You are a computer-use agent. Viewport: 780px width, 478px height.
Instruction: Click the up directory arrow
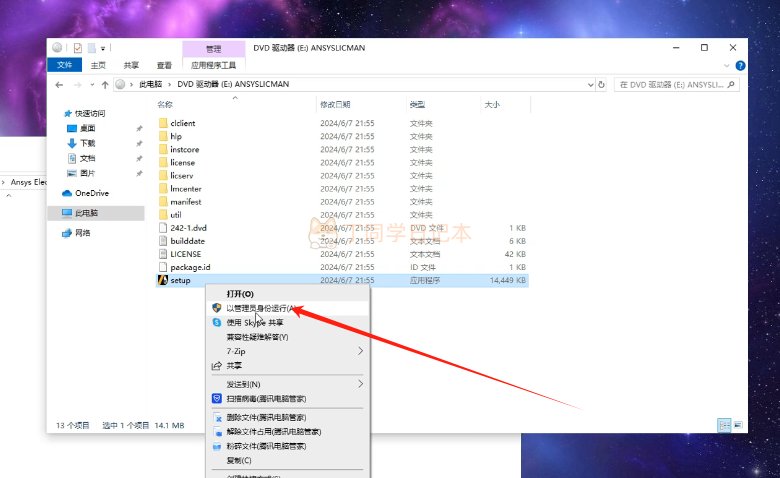105,85
